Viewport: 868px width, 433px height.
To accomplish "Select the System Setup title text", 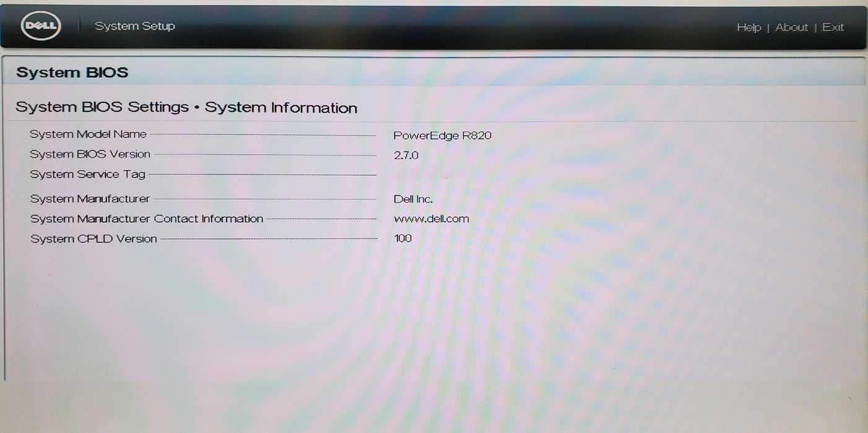I will tap(134, 26).
